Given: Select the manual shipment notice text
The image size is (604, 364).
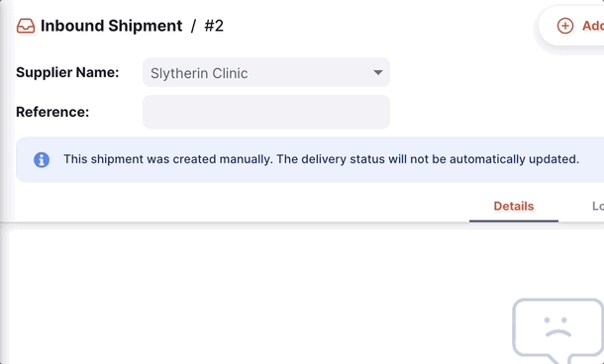Looking at the screenshot, I should (321, 159).
